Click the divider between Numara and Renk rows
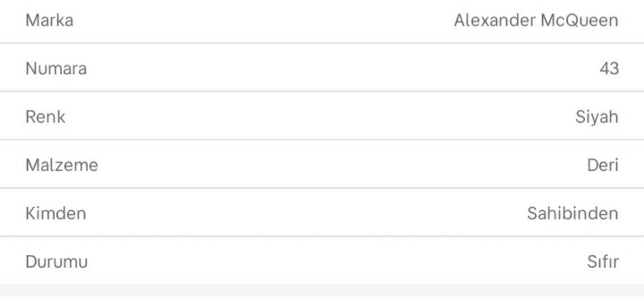This screenshot has height=299, width=644. click(322, 91)
